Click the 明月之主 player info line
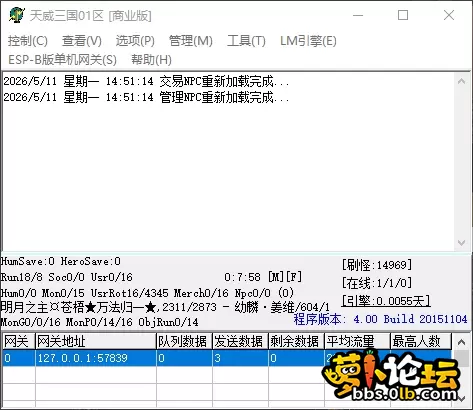473x410 pixels. (165, 307)
